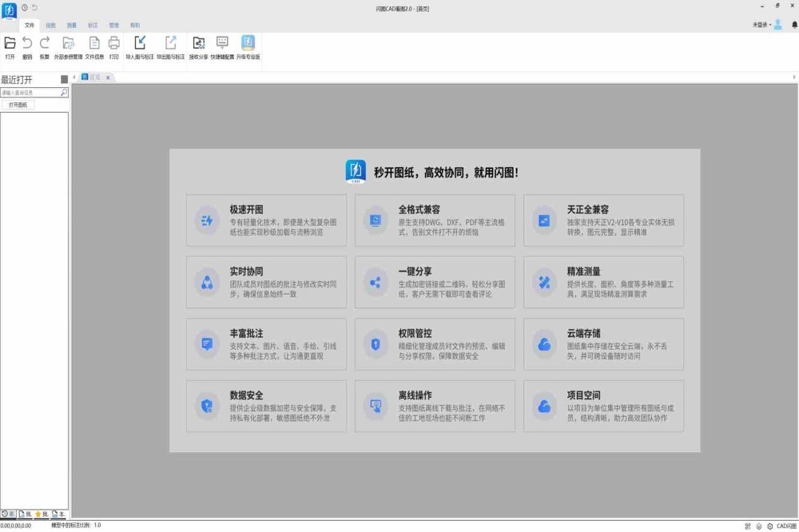Switch to the 视图 ribbon tab

(x=50, y=25)
